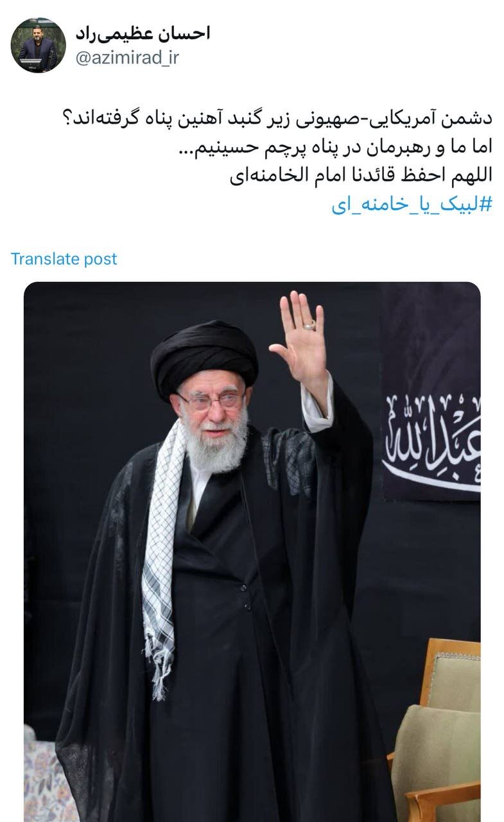Viewport: 504px width, 822px height.
Task: Click the ring on the raised hand
Action: pyautogui.click(x=309, y=325)
